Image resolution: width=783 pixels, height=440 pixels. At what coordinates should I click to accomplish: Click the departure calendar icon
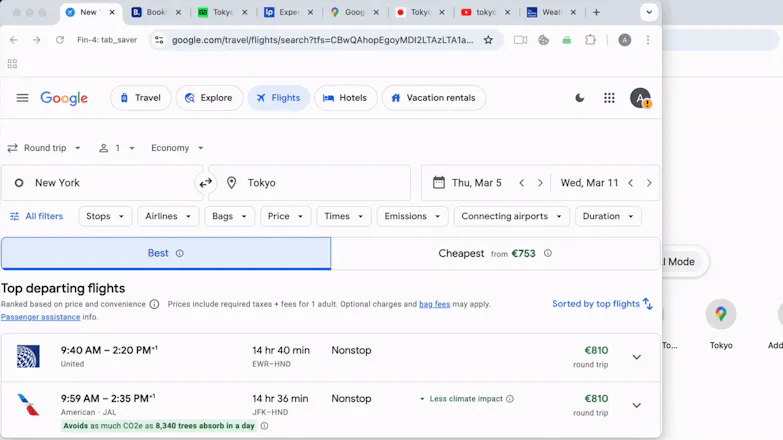[x=438, y=182]
